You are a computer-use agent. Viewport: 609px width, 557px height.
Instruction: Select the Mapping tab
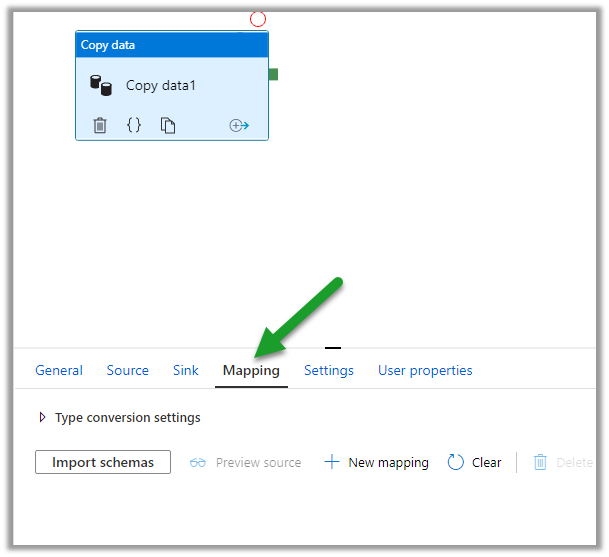(x=251, y=370)
